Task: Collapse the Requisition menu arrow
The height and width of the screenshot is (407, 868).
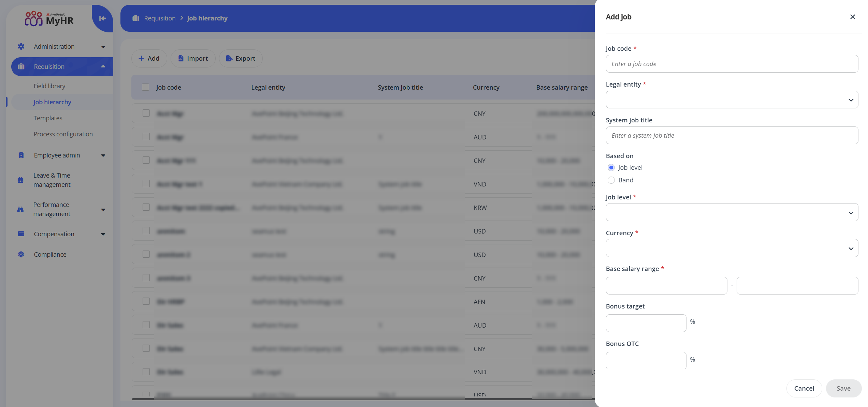Action: click(x=103, y=66)
